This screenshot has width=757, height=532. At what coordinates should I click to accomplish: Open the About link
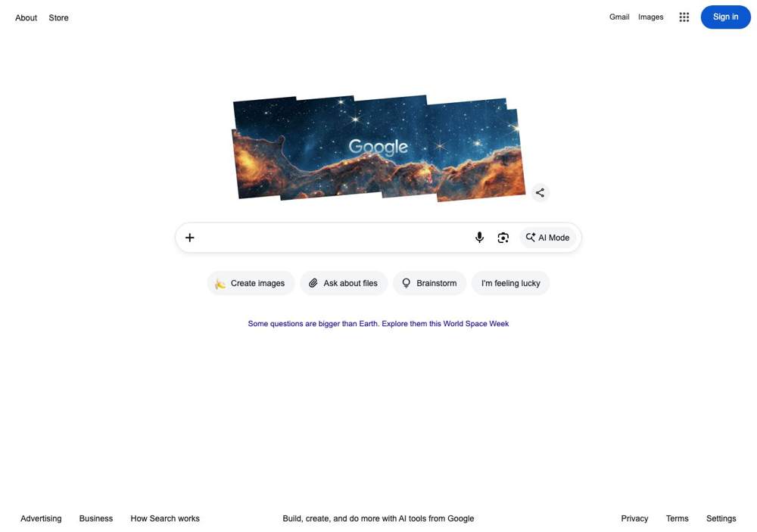click(x=26, y=18)
